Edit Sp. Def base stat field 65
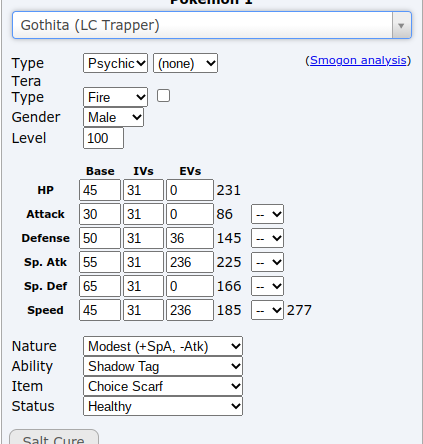 pos(100,286)
